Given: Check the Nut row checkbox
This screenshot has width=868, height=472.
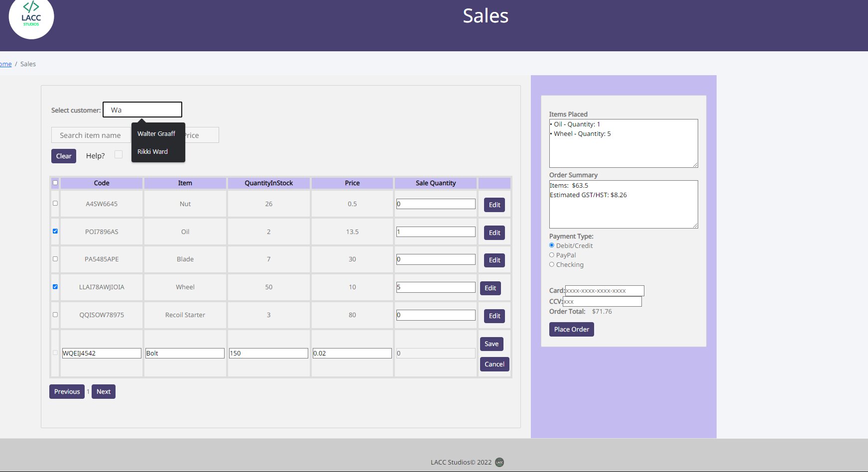Looking at the screenshot, I should pos(55,203).
